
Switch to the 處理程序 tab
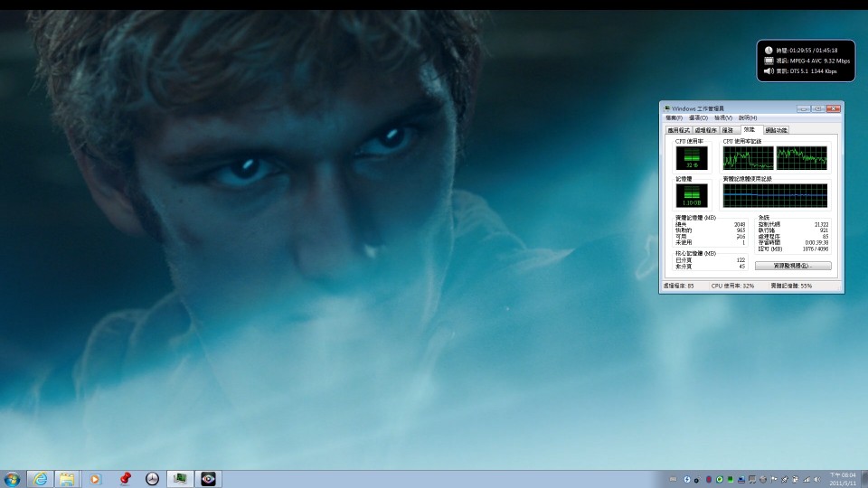coord(705,130)
